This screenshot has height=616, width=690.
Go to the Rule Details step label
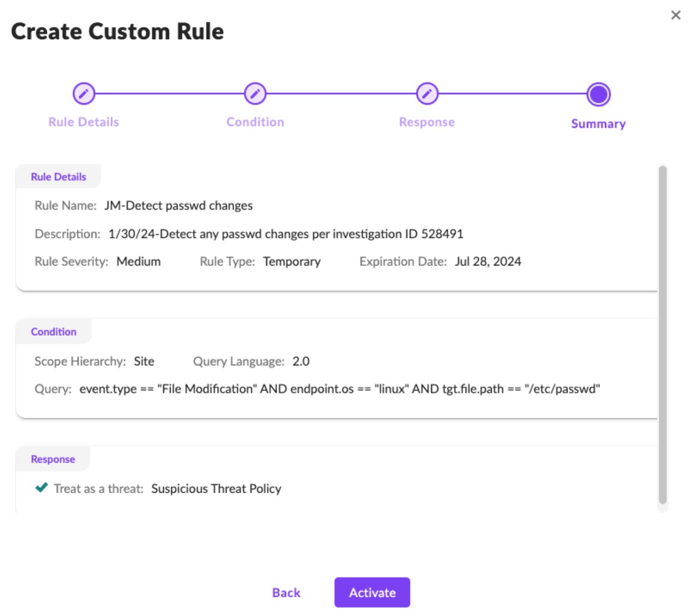point(84,122)
